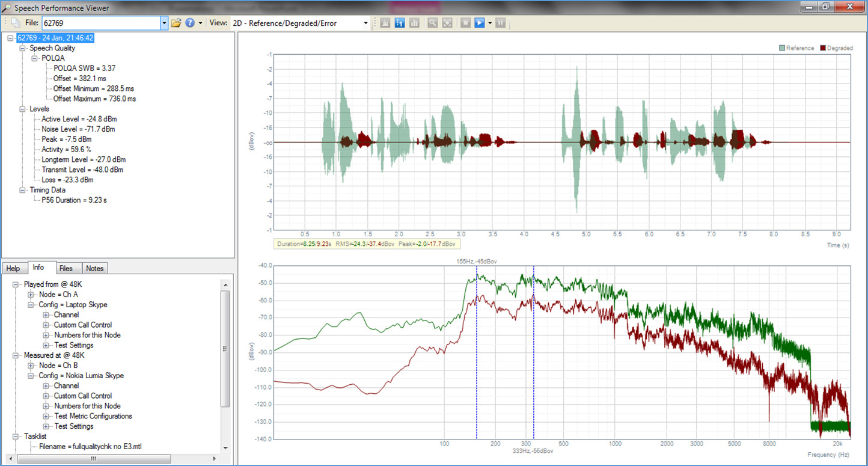Click the open file folder icon
The image size is (868, 466).
point(176,23)
